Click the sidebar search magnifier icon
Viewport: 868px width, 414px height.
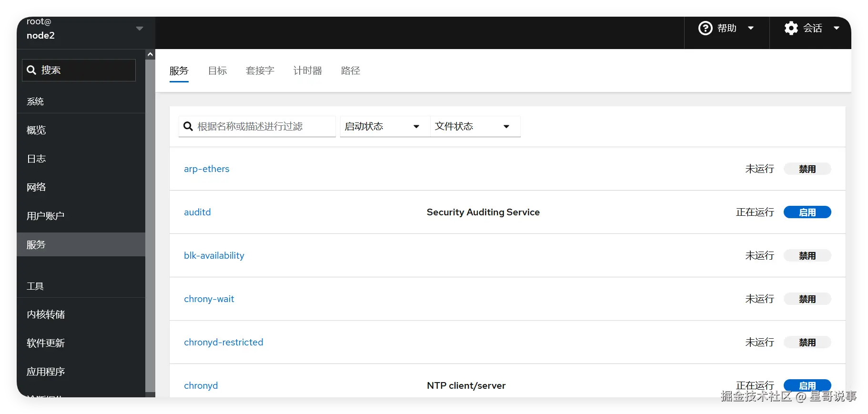tap(31, 70)
